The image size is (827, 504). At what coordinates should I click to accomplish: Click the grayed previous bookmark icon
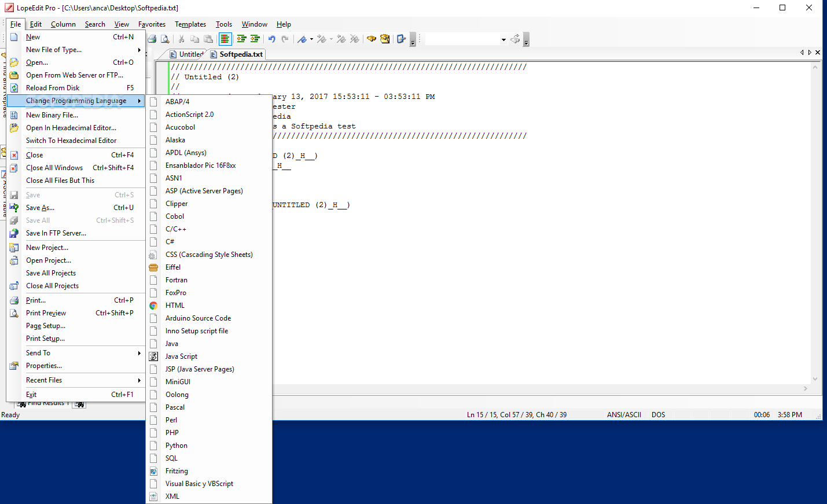pyautogui.click(x=341, y=39)
